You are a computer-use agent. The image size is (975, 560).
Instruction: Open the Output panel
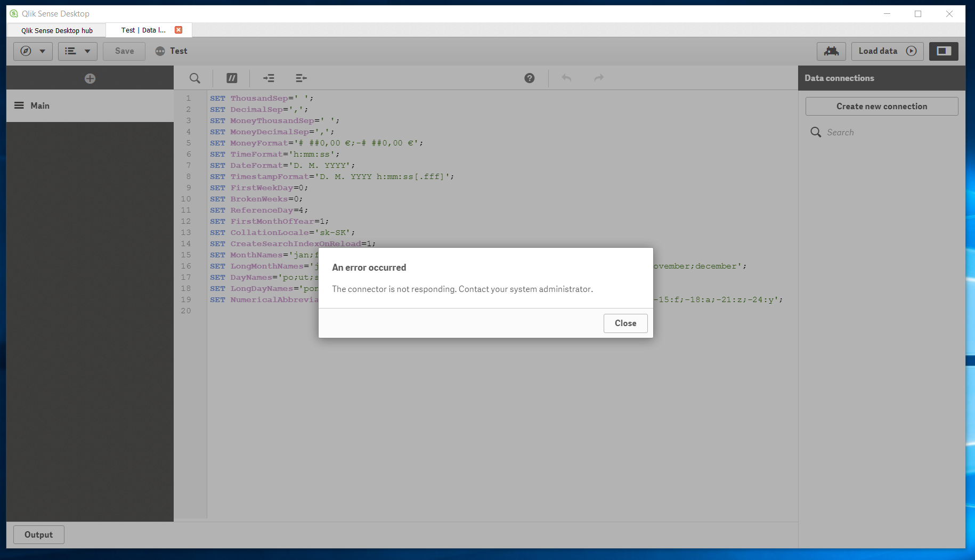pyautogui.click(x=39, y=534)
